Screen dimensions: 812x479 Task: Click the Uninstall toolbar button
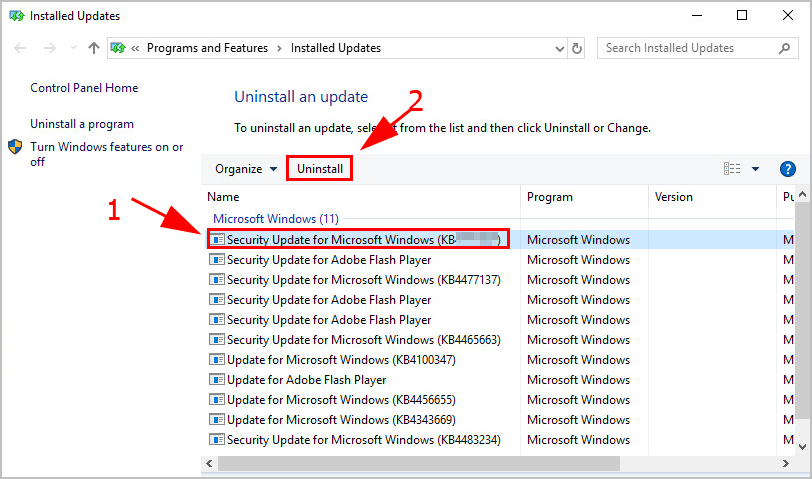(x=320, y=169)
